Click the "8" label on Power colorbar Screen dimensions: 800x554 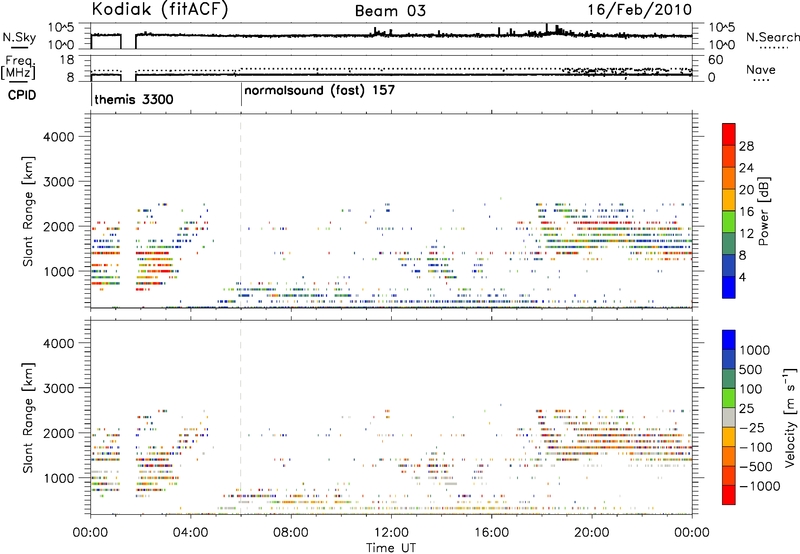point(743,256)
